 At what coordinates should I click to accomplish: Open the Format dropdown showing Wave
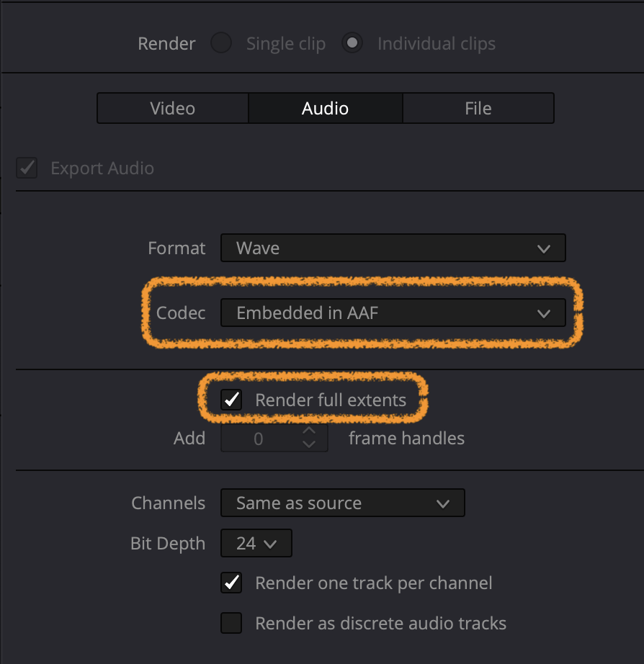point(393,248)
